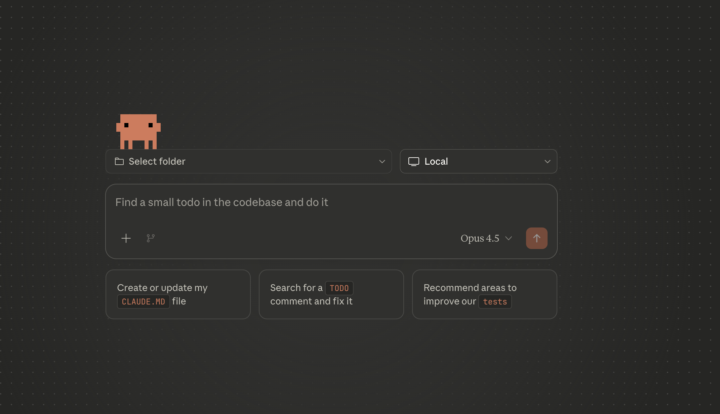Click the orange up-arrow send button
The height and width of the screenshot is (414, 720).
tap(536, 238)
